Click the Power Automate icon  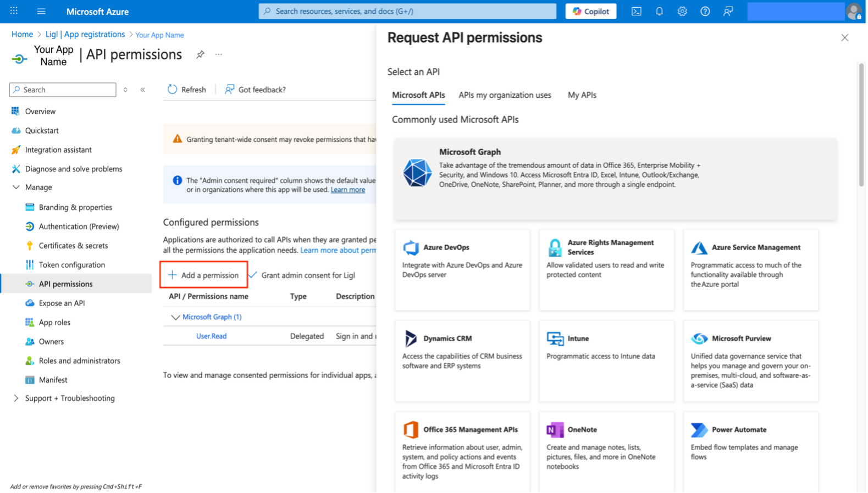699,430
